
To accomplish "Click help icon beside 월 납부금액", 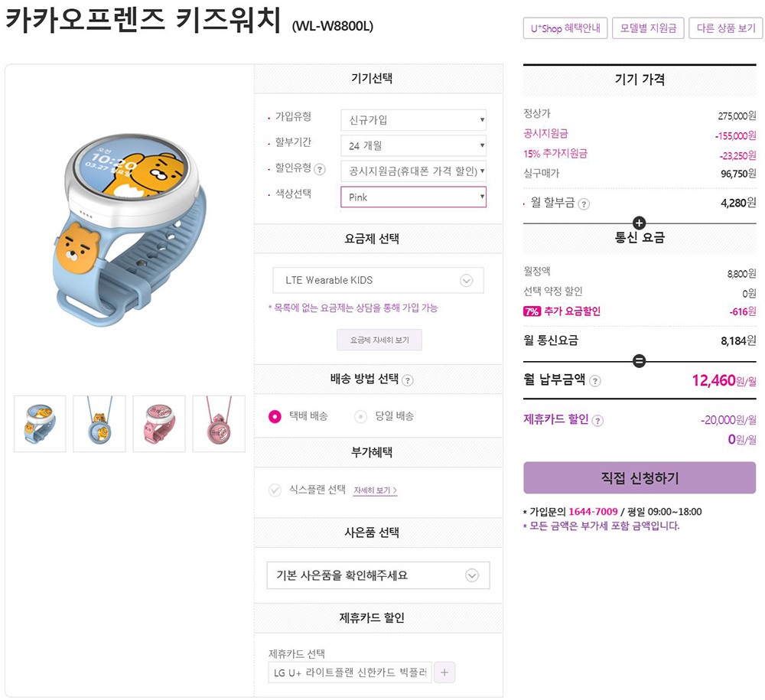I will 594,380.
